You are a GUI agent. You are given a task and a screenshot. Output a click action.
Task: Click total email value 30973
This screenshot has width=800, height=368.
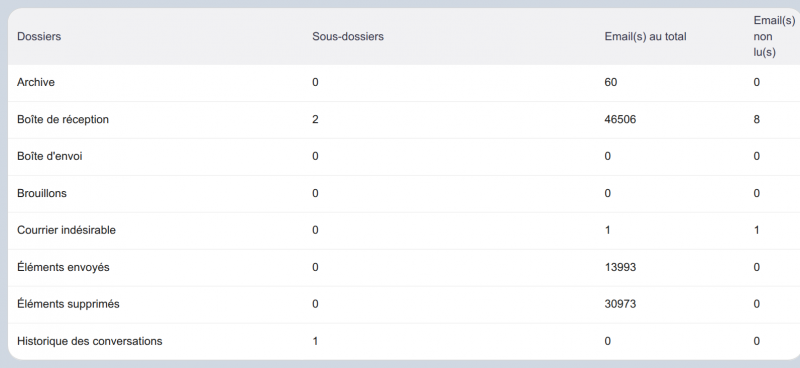[x=620, y=304]
